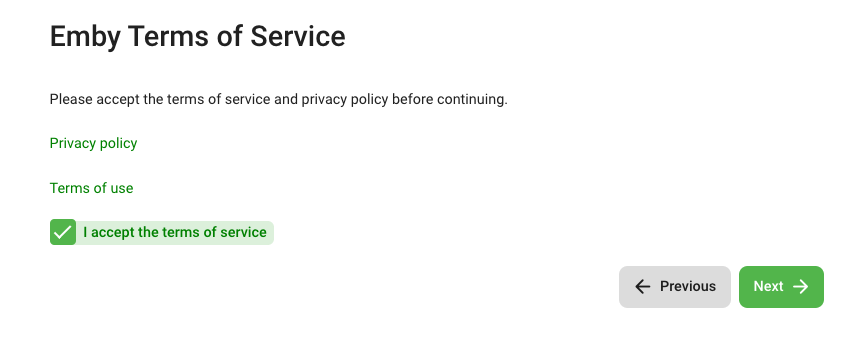This screenshot has width=863, height=360.
Task: Deselect the green acceptance checkbox
Action: 63,232
